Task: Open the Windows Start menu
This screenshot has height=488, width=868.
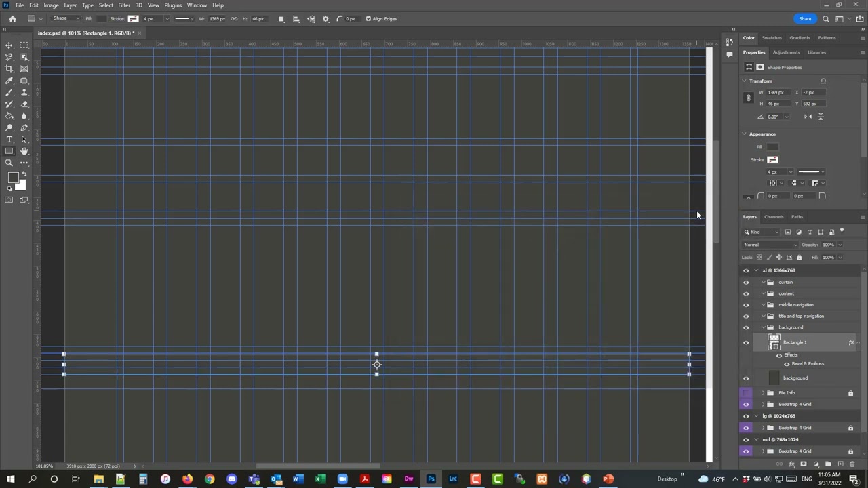Action: 10,480
